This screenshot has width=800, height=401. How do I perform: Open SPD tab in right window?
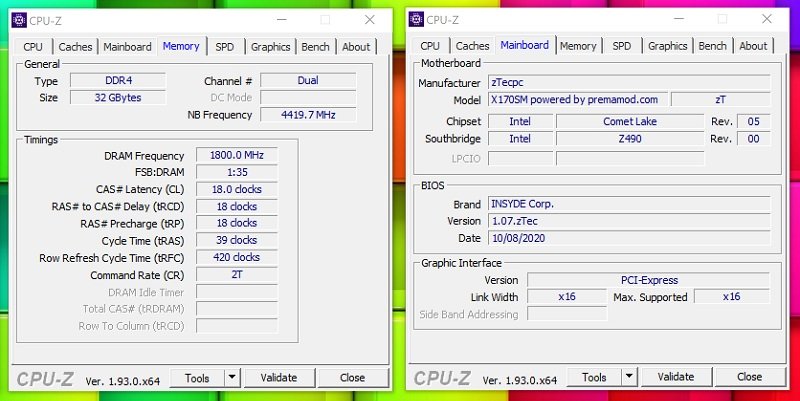tap(621, 45)
